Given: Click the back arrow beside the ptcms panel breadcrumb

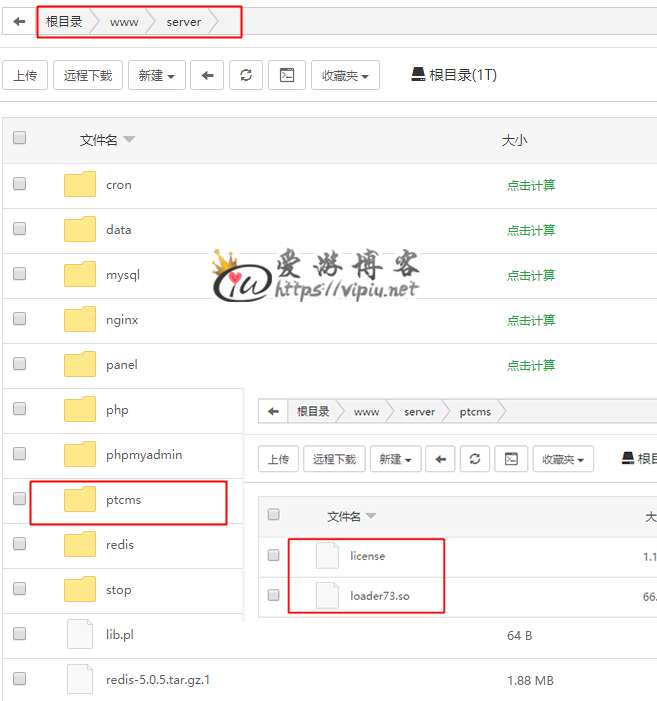Looking at the screenshot, I should click(273, 411).
